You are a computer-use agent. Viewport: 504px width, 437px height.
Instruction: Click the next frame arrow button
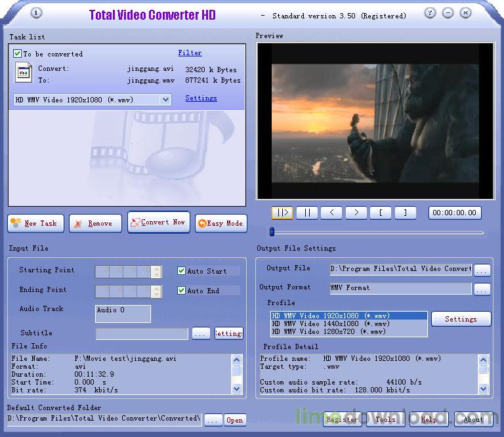pyautogui.click(x=356, y=213)
